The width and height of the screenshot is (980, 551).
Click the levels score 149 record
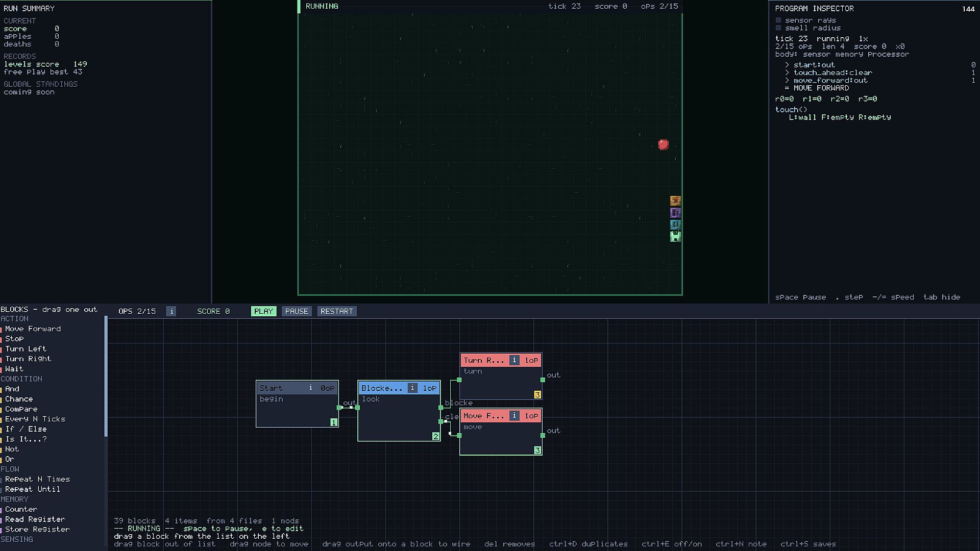coord(45,64)
